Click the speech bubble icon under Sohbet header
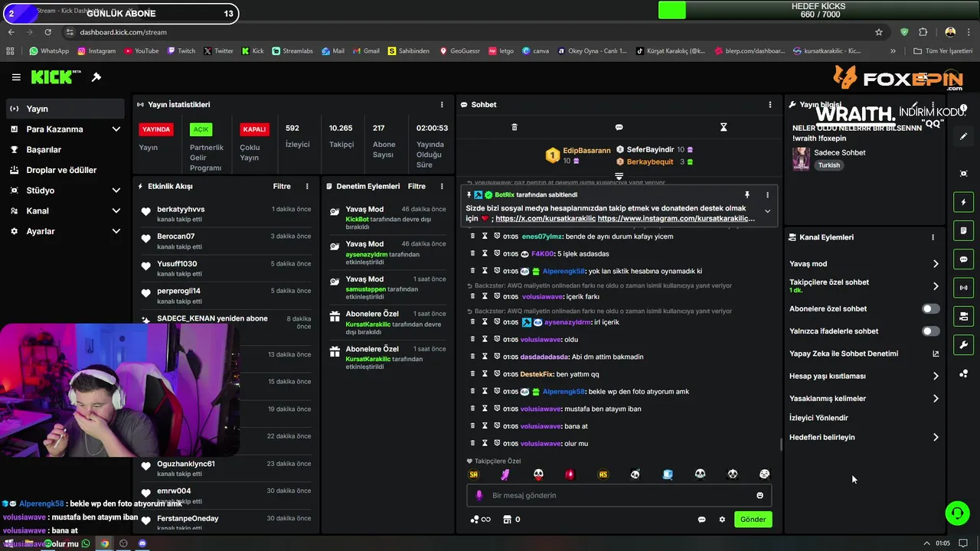The height and width of the screenshot is (551, 980). [619, 127]
